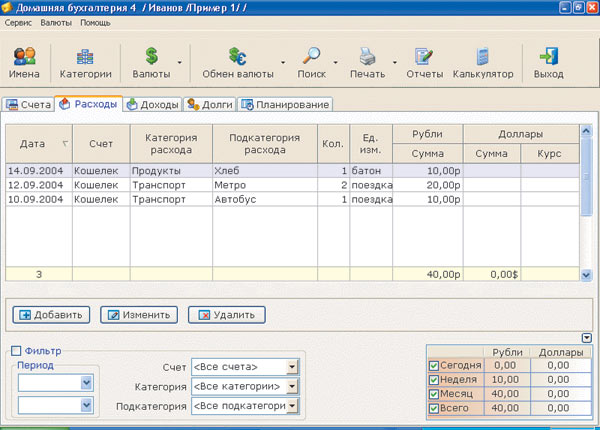Select the row dated 12.09.2004

click(x=292, y=185)
